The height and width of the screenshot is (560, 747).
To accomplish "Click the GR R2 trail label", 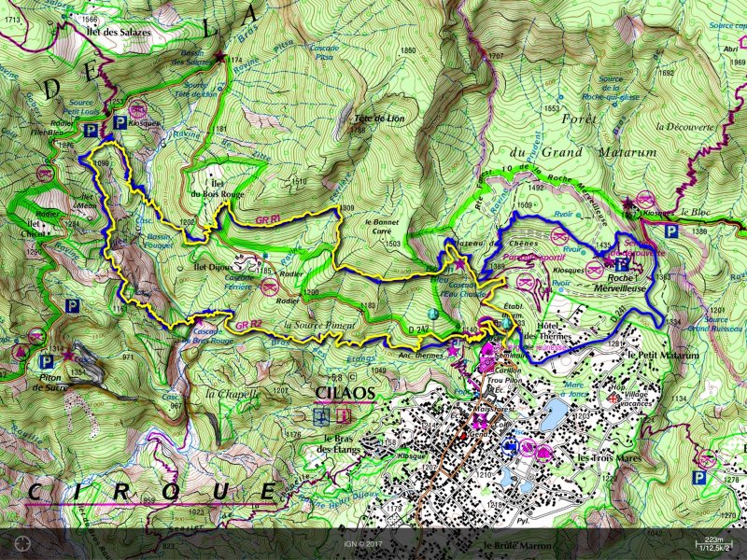I will 247,324.
